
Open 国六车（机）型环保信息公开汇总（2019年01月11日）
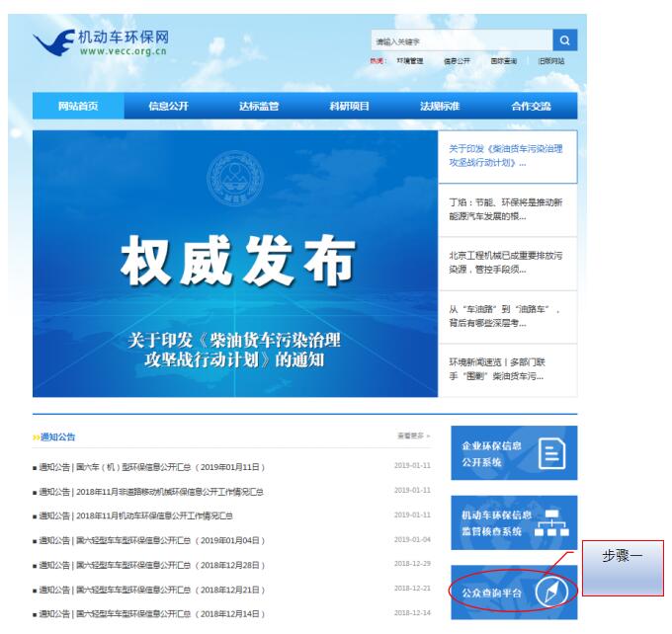click(x=148, y=467)
